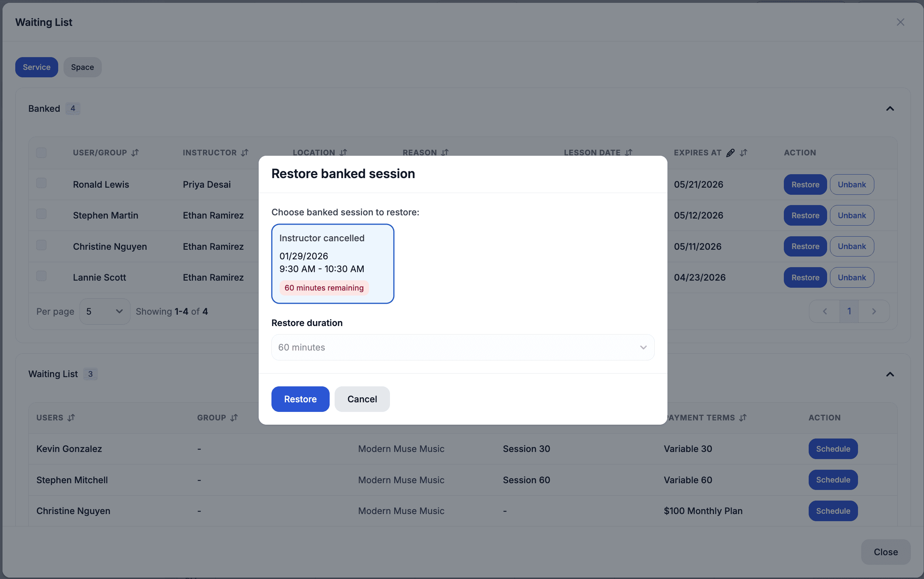Open Per page dropdown showing 5
This screenshot has height=579, width=924.
click(x=105, y=311)
